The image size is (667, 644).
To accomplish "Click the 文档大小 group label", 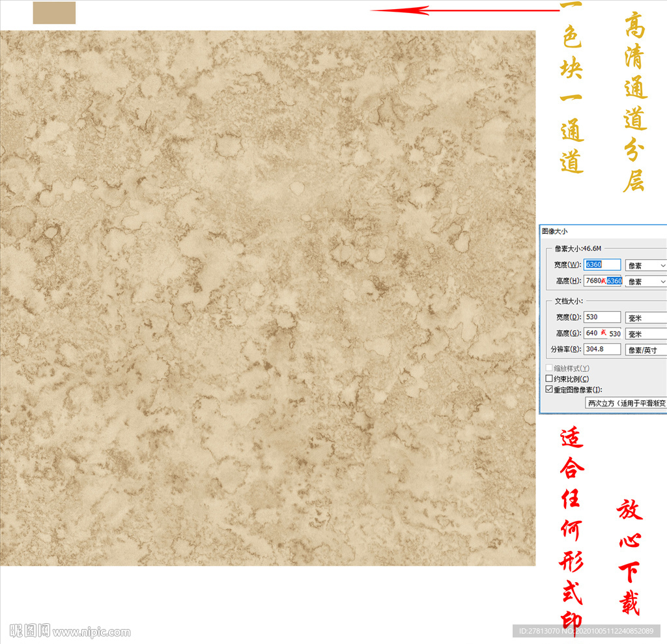I will click(x=568, y=301).
